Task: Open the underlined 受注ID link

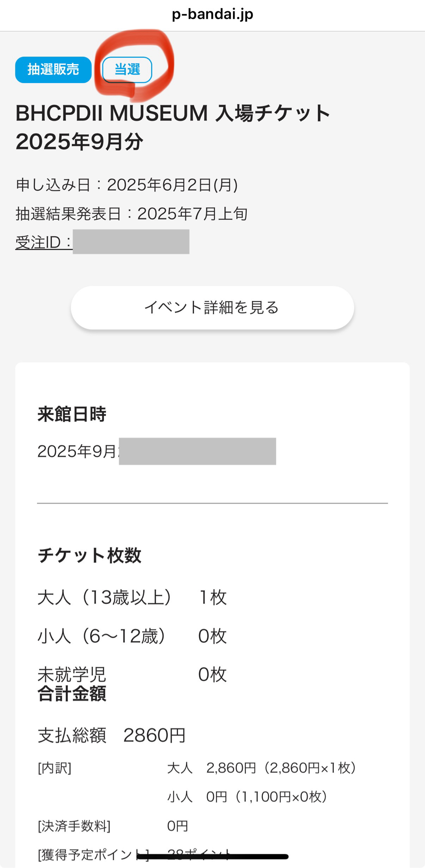Action: click(x=44, y=242)
